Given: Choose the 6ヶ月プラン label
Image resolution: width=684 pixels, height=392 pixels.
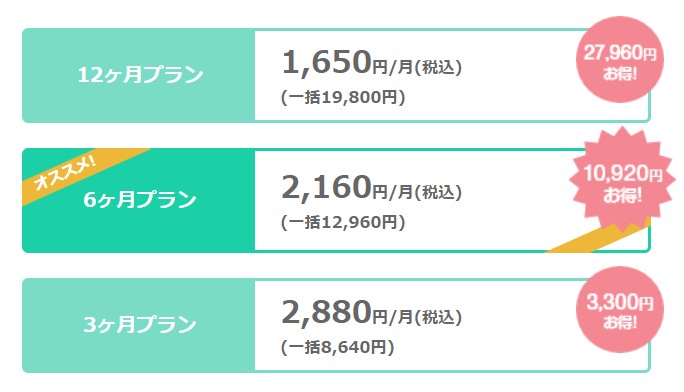Looking at the screenshot, I should [x=140, y=200].
